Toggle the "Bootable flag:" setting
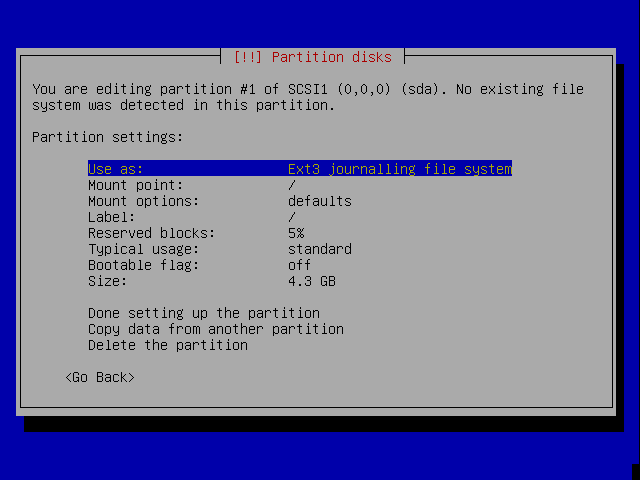 click(143, 265)
